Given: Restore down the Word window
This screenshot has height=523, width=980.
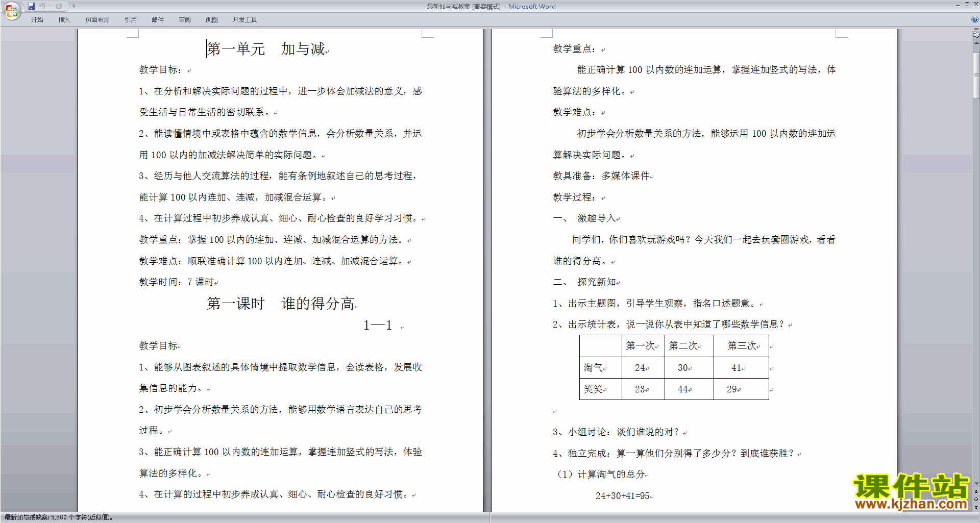Looking at the screenshot, I should 967,4.
